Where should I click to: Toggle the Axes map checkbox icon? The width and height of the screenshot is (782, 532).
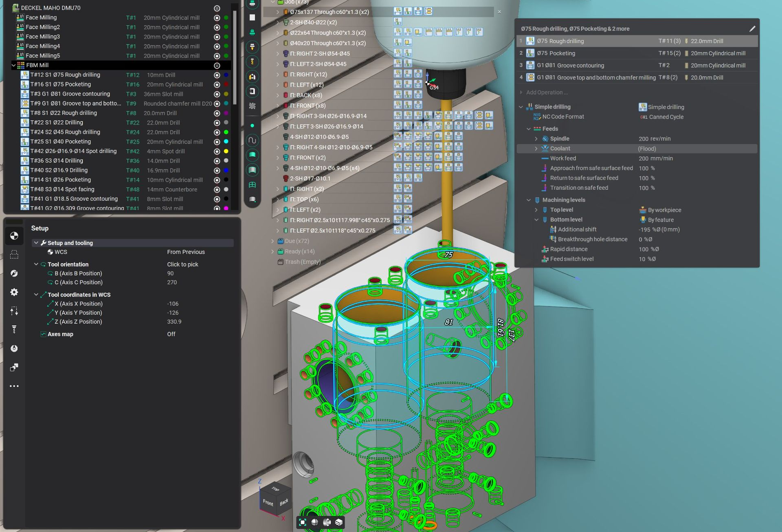tap(43, 334)
